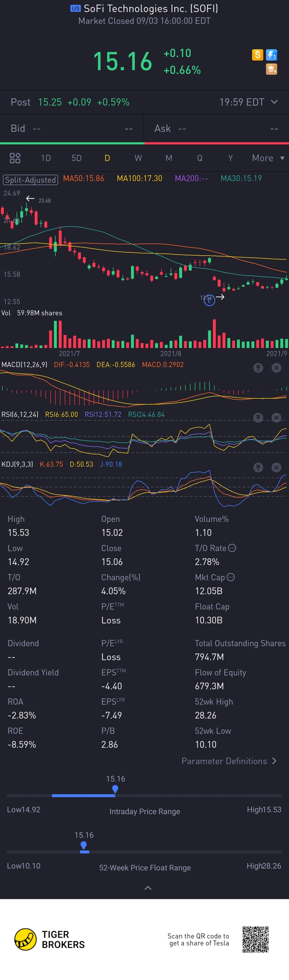Select the D daily chart tab
This screenshot has width=289, height=980.
108,158
